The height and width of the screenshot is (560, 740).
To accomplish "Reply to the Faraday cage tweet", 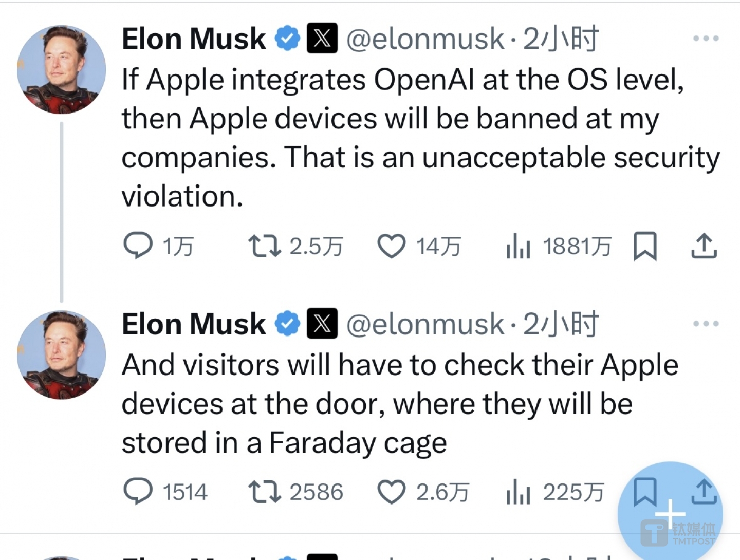I will pyautogui.click(x=138, y=492).
